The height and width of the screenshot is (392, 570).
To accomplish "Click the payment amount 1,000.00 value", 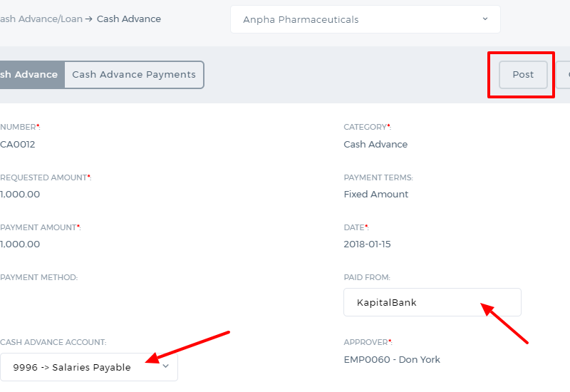I will pyautogui.click(x=20, y=244).
